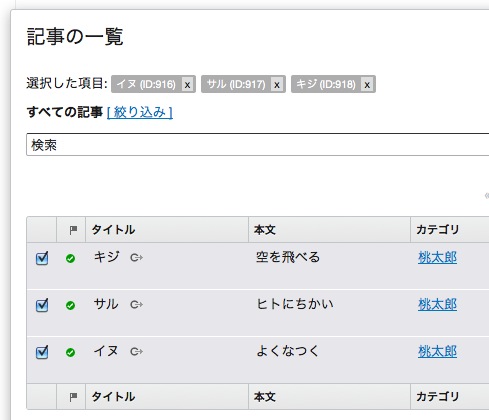The width and height of the screenshot is (489, 420).
Task: Select the キジ title text
Action: (106, 257)
